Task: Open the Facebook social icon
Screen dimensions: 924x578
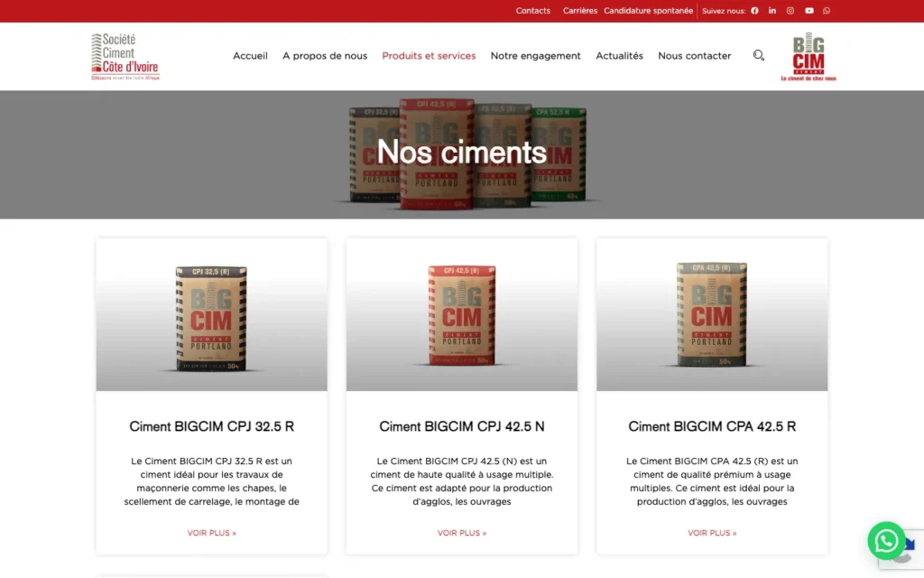Action: [754, 11]
